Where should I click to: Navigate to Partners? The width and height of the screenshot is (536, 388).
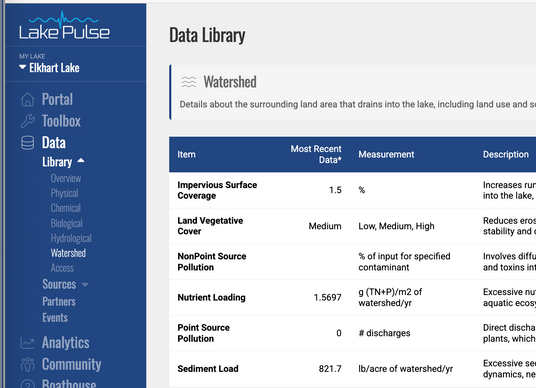tap(59, 302)
